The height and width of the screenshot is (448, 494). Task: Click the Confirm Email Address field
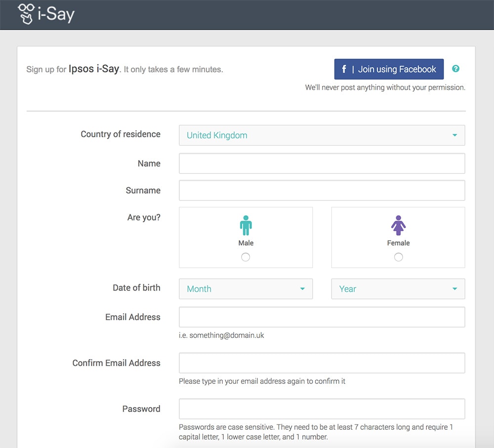tap(322, 363)
